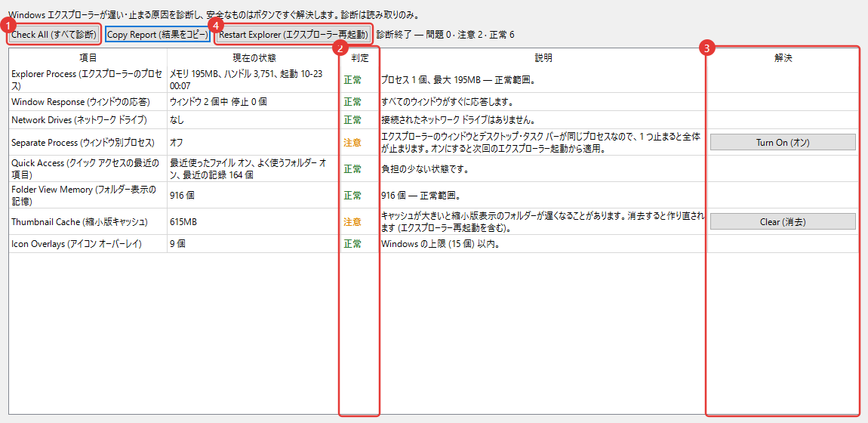
Task: Clear (消去) the thumbnail cache
Action: point(783,221)
